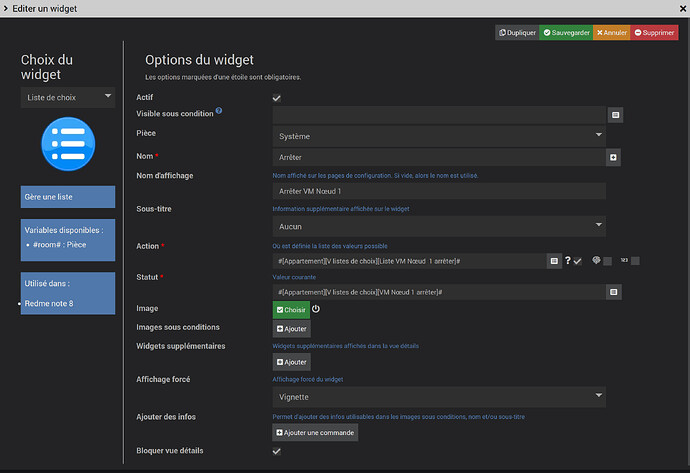Toggle the checkbox beside the 123 icon
The image size is (690, 473).
coord(635,261)
